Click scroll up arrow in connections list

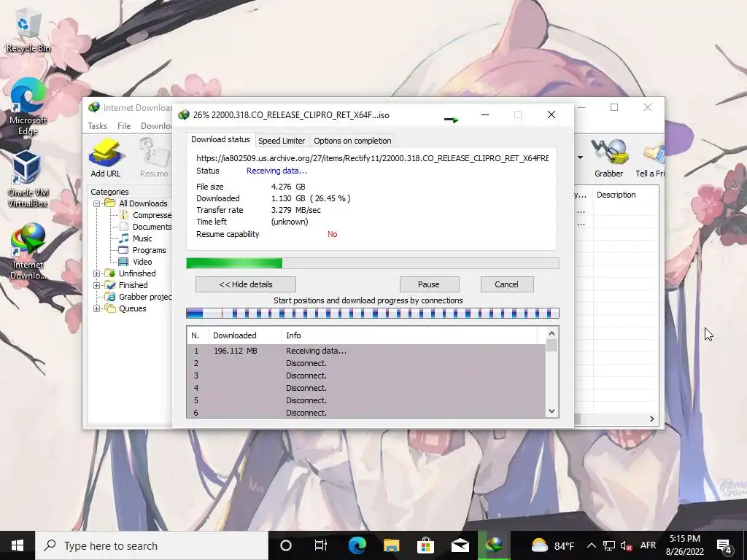551,333
